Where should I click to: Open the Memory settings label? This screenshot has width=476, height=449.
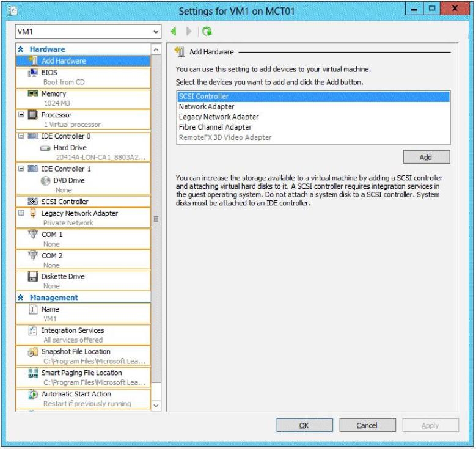[54, 94]
